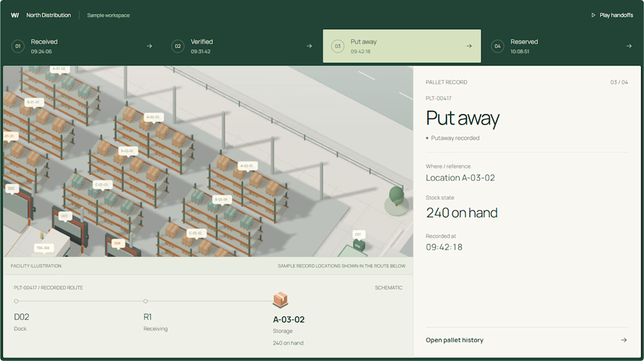Click the SCHEMATIC label above the route
The width and height of the screenshot is (644, 361).
tap(389, 288)
